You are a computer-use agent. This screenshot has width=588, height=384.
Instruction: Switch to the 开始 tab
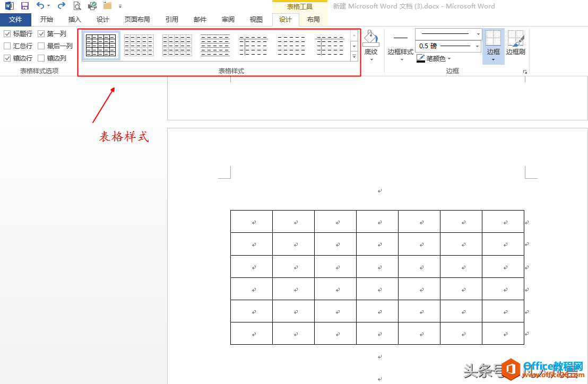point(47,20)
